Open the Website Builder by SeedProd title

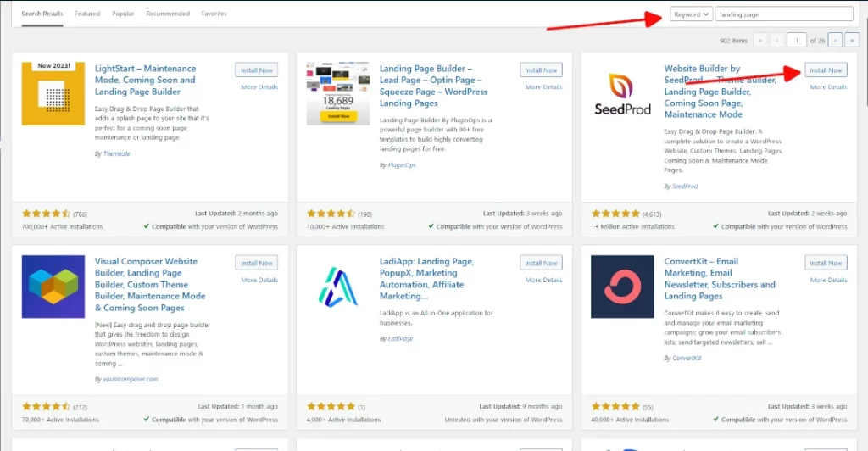[x=721, y=92]
